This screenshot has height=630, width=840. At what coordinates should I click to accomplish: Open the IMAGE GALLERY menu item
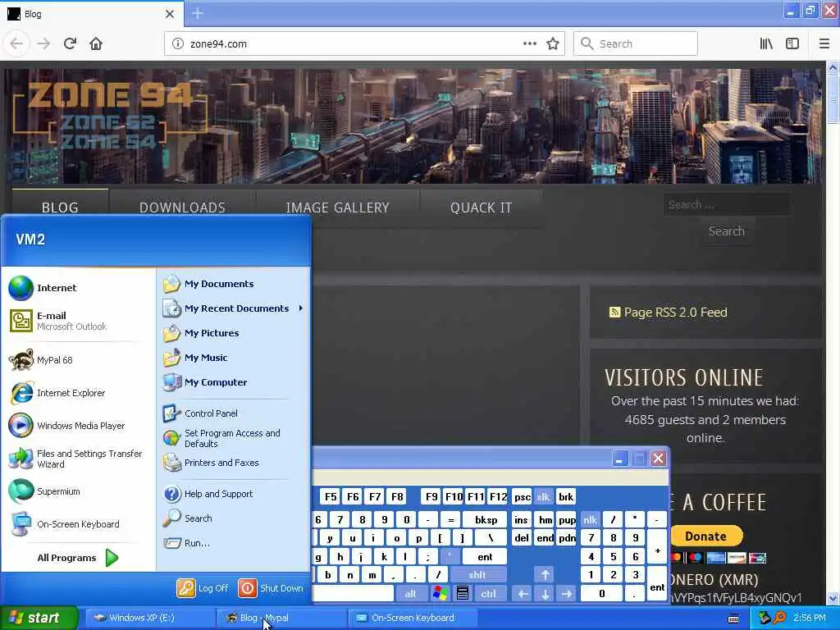337,208
